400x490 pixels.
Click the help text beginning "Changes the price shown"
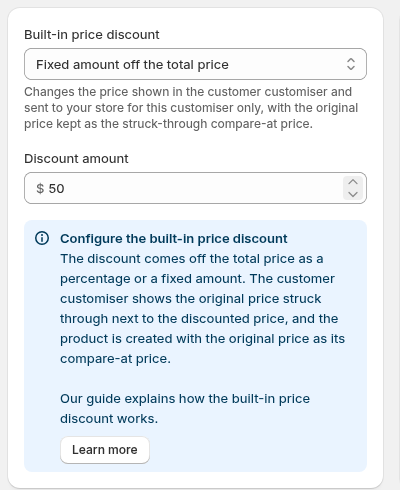pos(191,108)
